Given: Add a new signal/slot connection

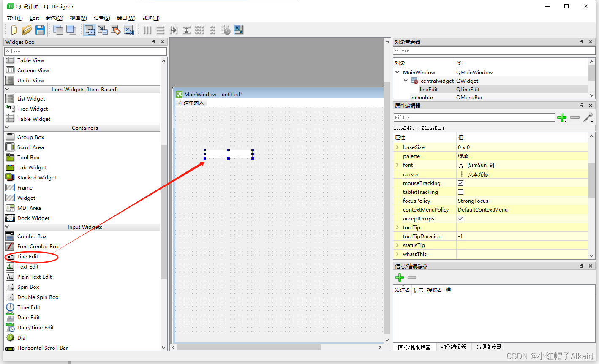Looking at the screenshot, I should pyautogui.click(x=400, y=277).
